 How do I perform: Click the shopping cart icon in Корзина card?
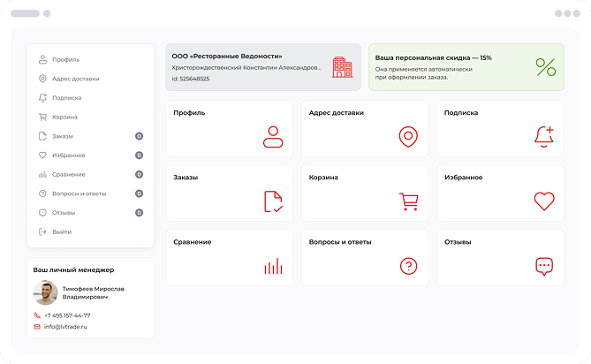click(408, 201)
